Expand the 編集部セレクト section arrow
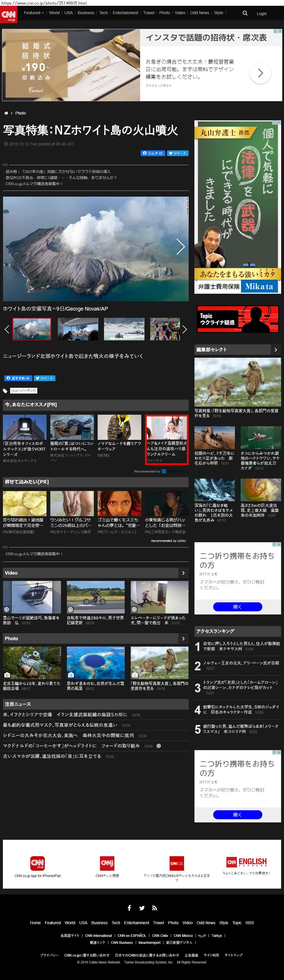This screenshot has height=980, width=284. [x=276, y=350]
